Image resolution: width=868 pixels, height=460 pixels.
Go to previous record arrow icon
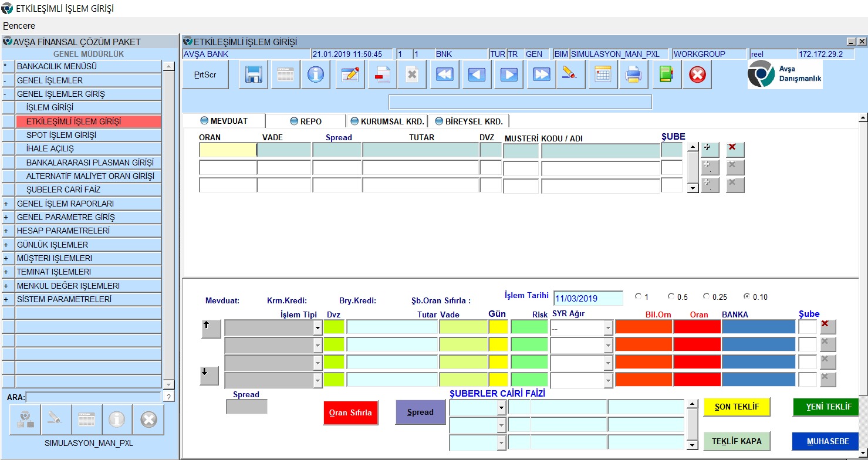click(x=477, y=75)
